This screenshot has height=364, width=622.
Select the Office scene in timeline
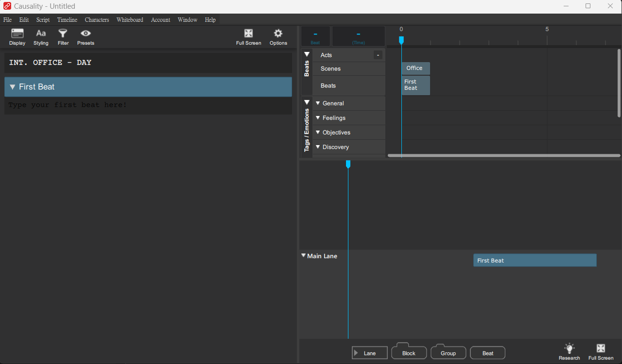coord(416,68)
